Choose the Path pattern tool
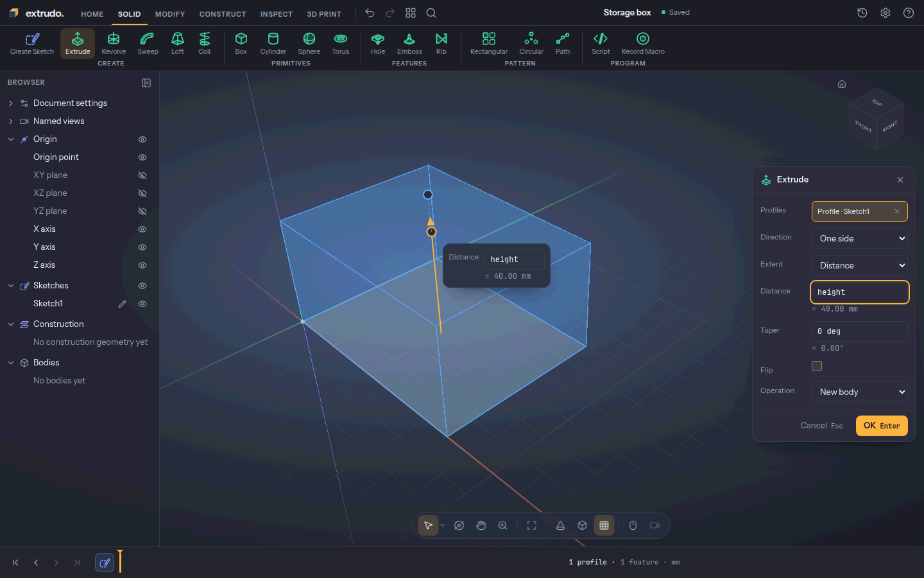The image size is (924, 578). tap(563, 44)
